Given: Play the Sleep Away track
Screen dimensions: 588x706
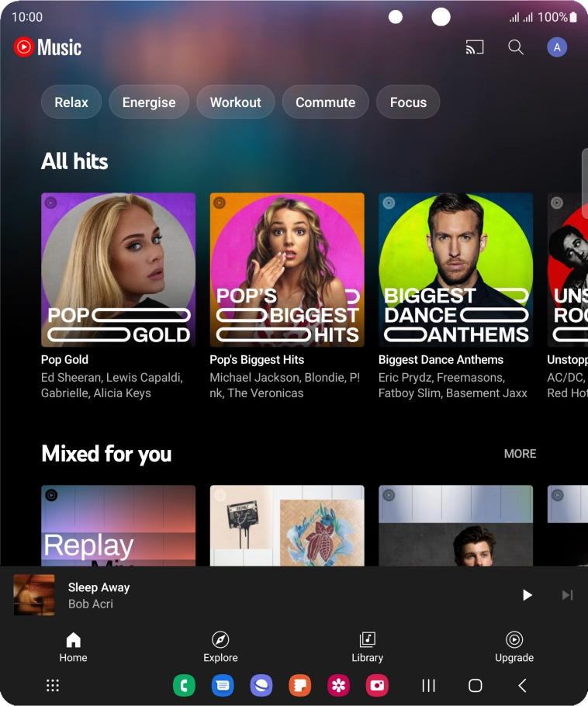Looking at the screenshot, I should [527, 595].
